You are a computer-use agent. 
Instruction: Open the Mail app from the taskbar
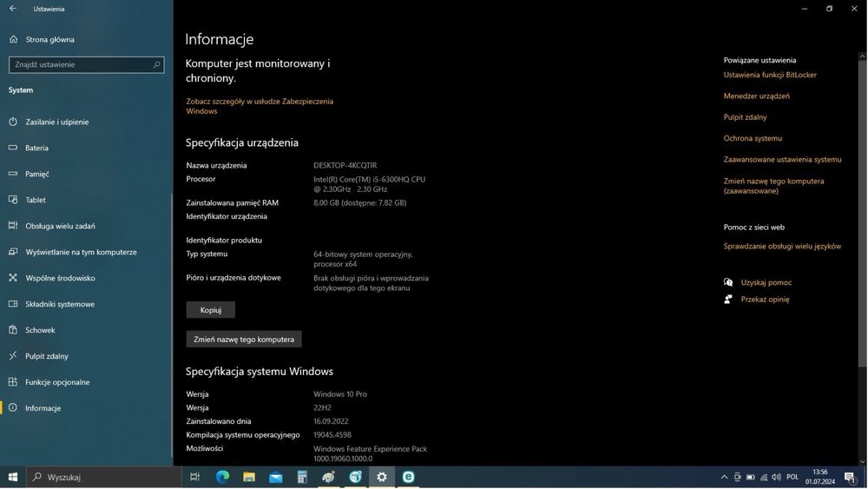click(x=276, y=477)
